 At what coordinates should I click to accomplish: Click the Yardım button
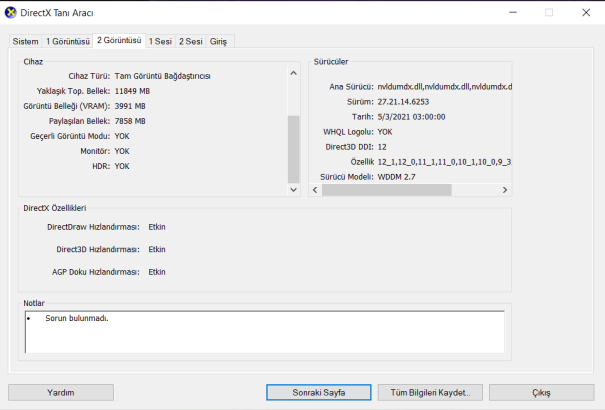(x=61, y=393)
